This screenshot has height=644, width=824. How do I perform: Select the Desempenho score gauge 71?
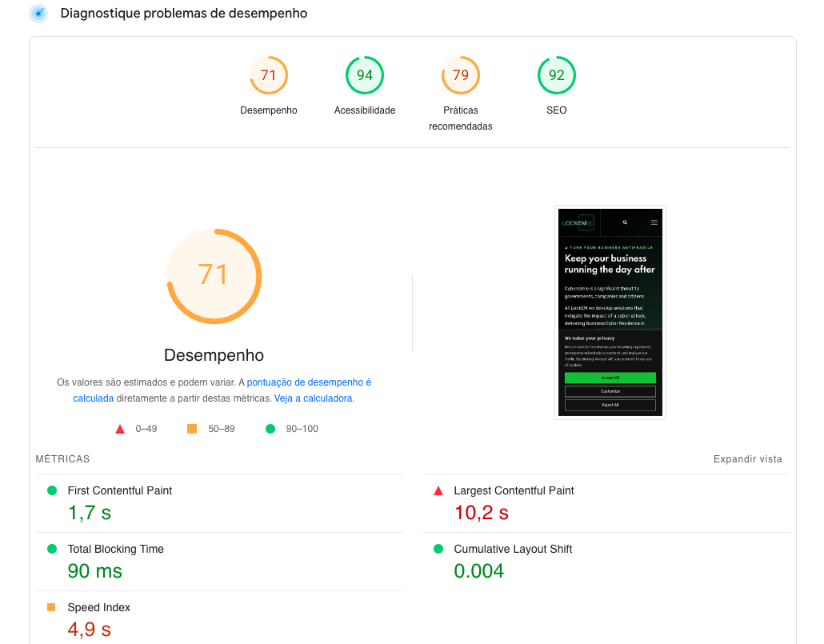click(269, 75)
